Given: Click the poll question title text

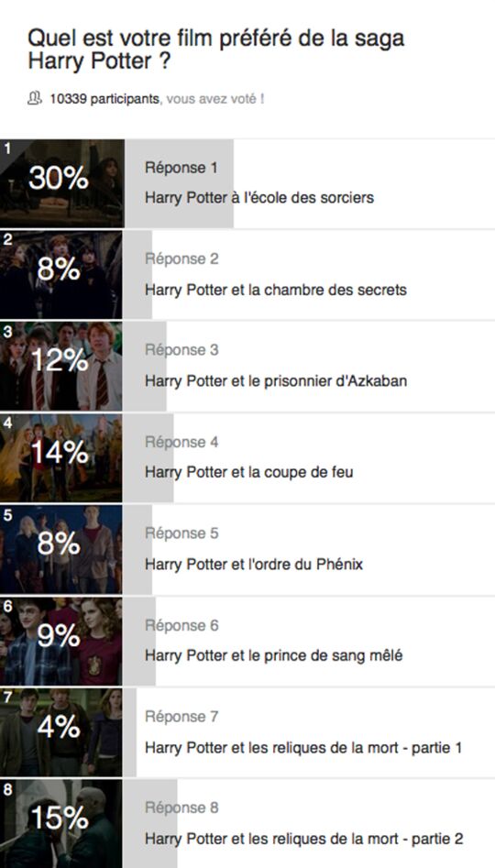Looking at the screenshot, I should (216, 49).
